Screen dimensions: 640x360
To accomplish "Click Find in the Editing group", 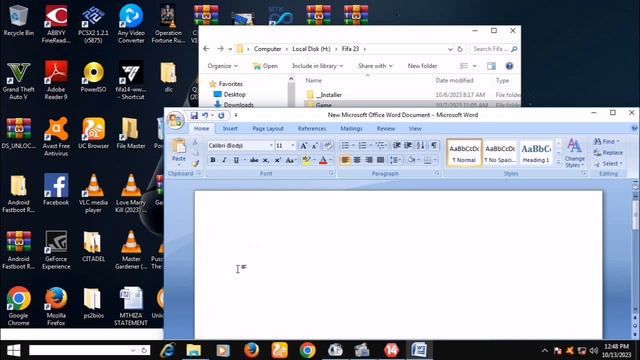I will 607,141.
